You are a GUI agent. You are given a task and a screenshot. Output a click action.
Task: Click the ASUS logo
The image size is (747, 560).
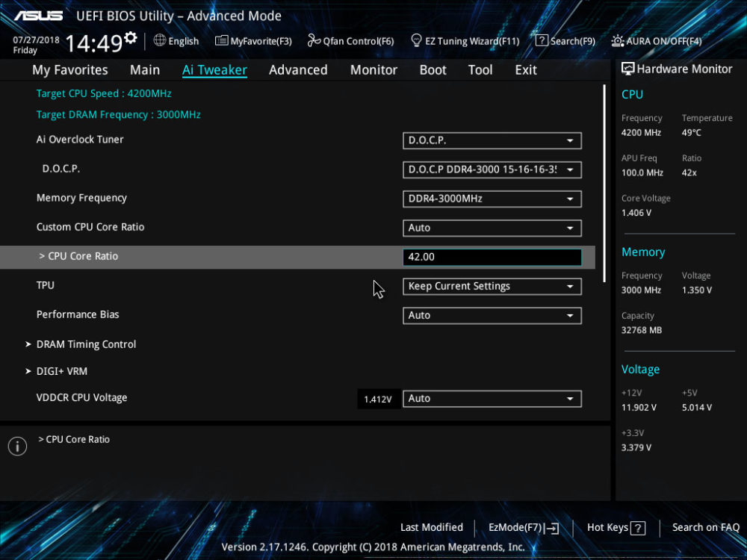click(x=38, y=16)
